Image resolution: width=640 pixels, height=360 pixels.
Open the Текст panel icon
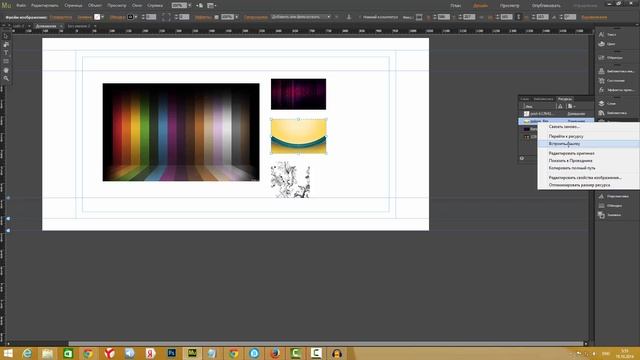tap(601, 35)
